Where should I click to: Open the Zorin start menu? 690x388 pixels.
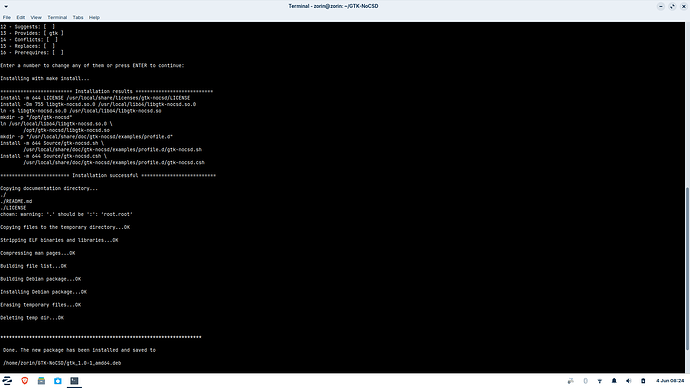tap(7, 381)
